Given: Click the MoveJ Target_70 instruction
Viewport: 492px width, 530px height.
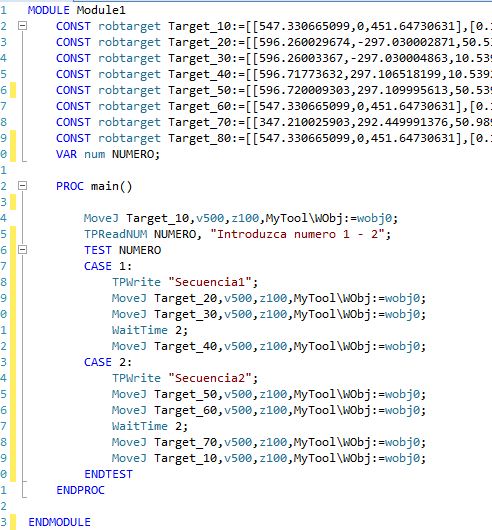Looking at the screenshot, I should pos(269,442).
